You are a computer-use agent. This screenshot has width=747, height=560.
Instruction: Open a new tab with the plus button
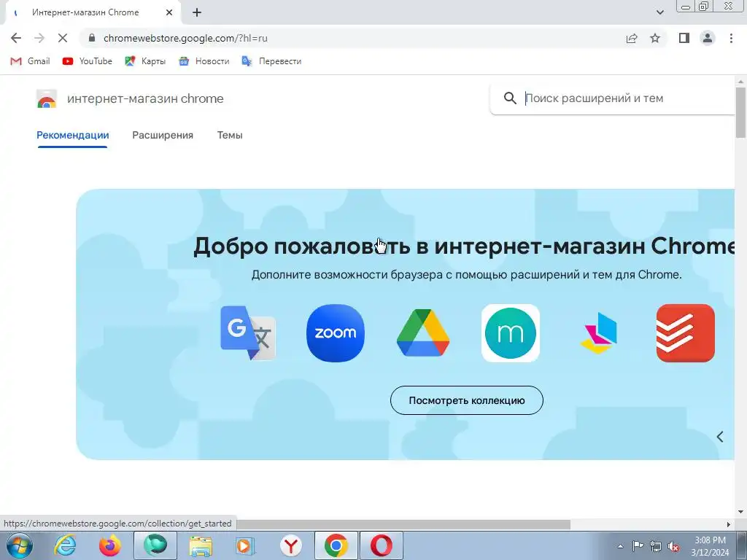point(197,13)
